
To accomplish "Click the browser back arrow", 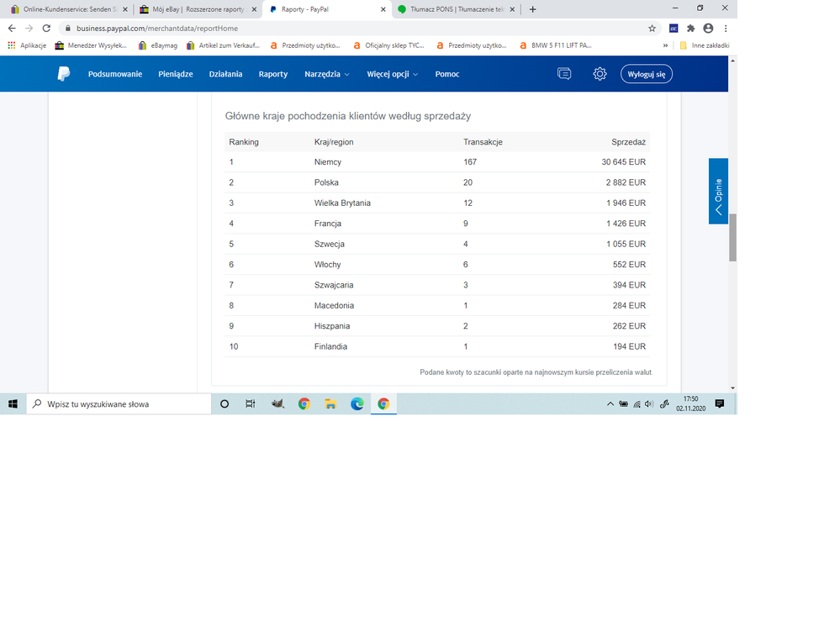I will tap(12, 28).
